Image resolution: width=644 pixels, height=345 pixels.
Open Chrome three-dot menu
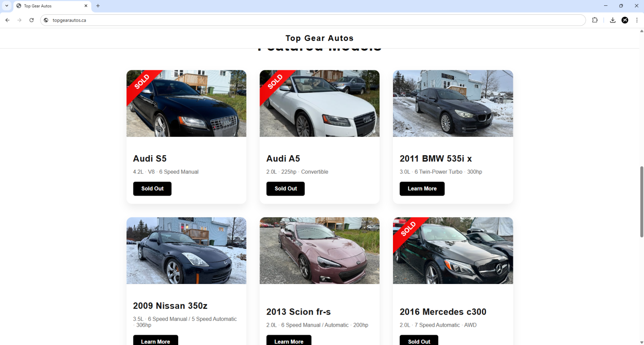coord(637,20)
